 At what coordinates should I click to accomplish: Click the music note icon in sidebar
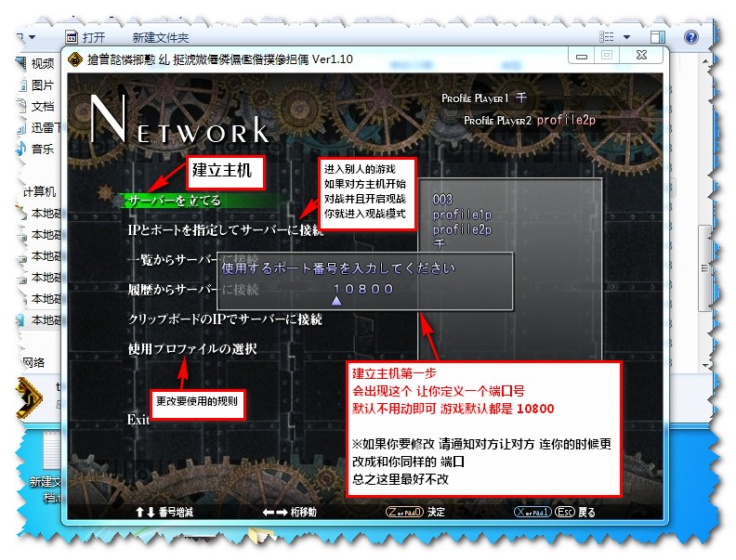pos(20,149)
